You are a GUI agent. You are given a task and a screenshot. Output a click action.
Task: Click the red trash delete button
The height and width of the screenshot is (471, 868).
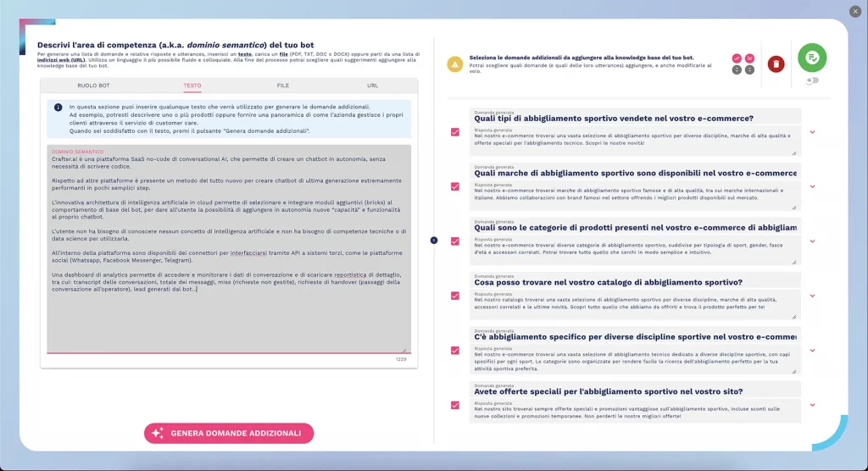click(776, 64)
